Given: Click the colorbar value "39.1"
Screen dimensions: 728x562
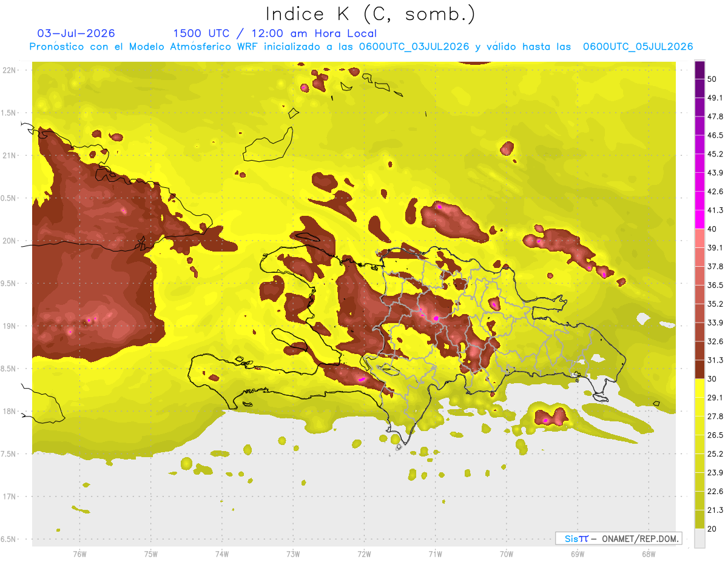Looking at the screenshot, I should click(x=715, y=247).
